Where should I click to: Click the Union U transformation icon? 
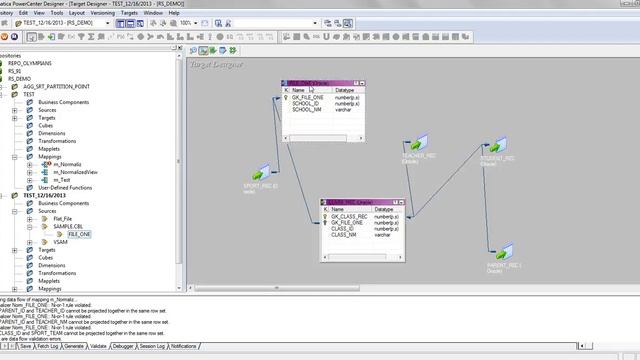tap(326, 37)
